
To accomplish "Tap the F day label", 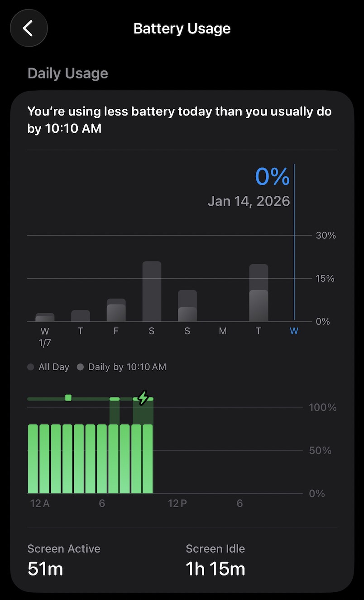I will coord(116,331).
